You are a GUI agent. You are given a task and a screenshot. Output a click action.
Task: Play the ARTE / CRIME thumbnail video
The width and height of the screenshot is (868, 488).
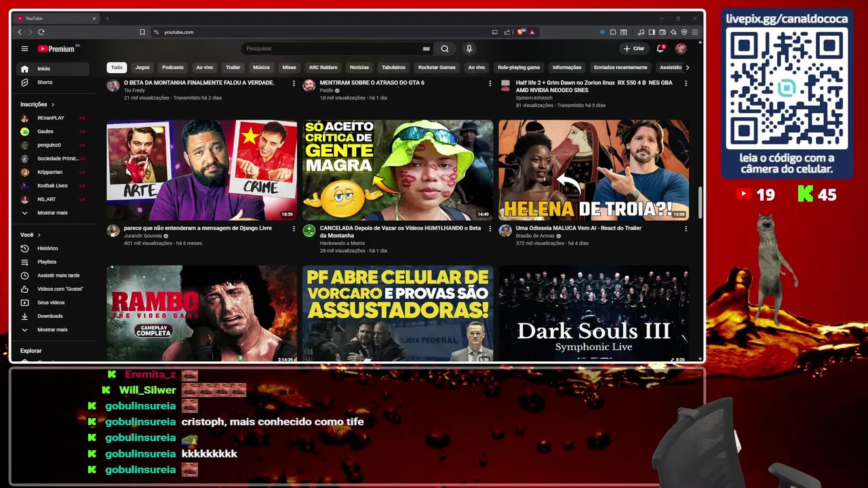pyautogui.click(x=201, y=170)
